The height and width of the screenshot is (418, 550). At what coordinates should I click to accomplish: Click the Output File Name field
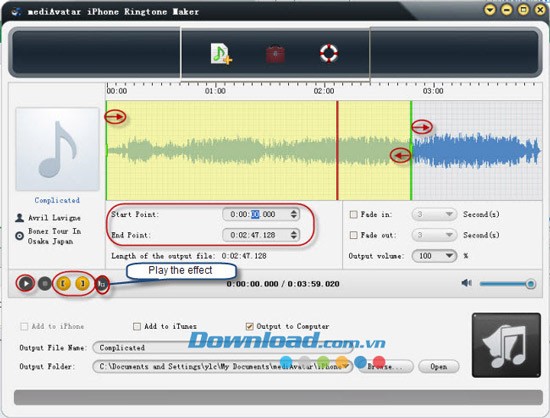coord(223,348)
